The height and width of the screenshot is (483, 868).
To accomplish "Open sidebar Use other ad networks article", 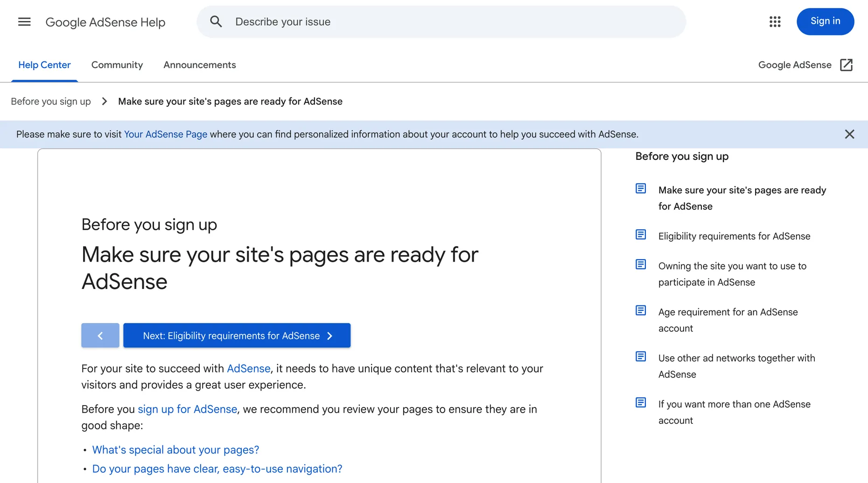I will click(736, 366).
